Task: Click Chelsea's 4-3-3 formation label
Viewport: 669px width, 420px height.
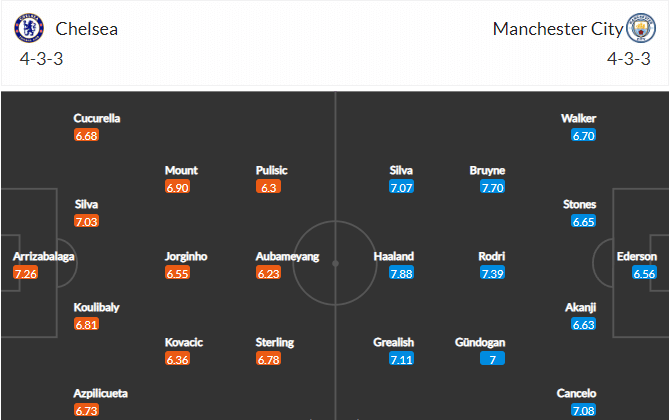Action: click(41, 59)
